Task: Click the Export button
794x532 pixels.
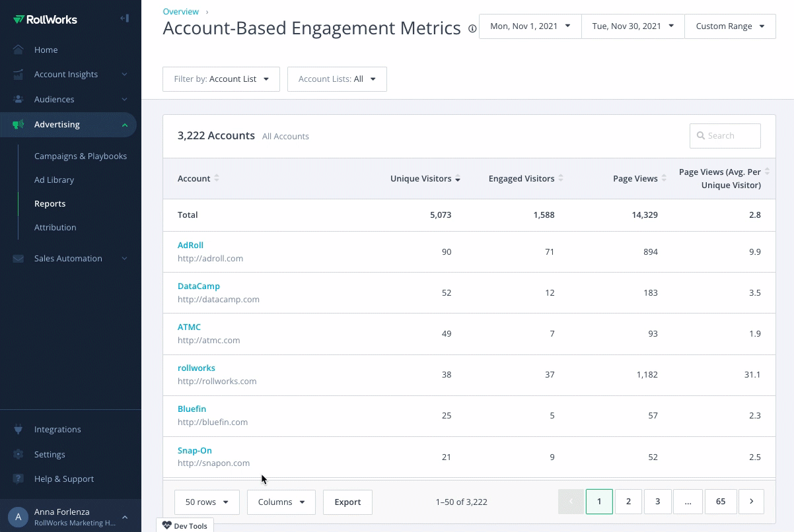Action: [347, 502]
